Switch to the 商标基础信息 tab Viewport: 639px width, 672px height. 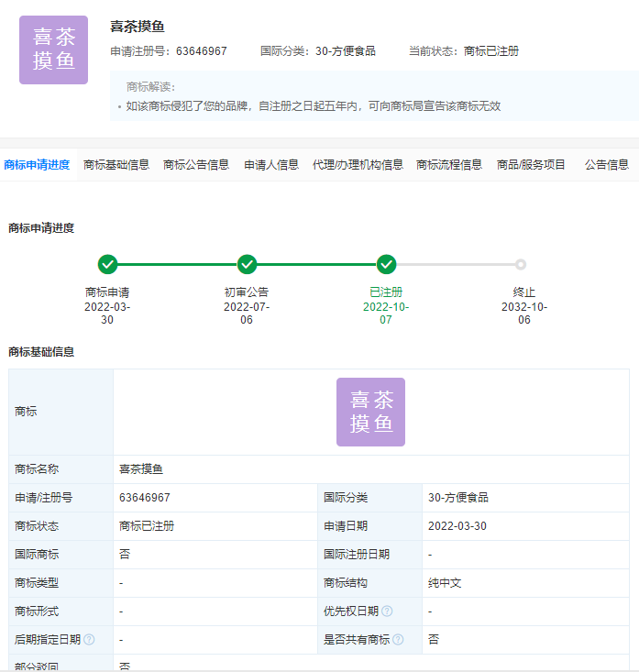click(x=116, y=165)
